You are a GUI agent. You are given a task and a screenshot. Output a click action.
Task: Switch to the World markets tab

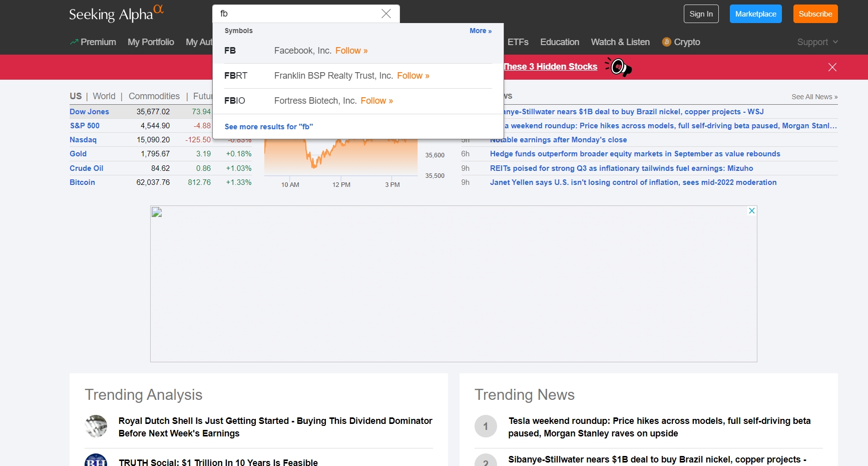[x=104, y=96]
